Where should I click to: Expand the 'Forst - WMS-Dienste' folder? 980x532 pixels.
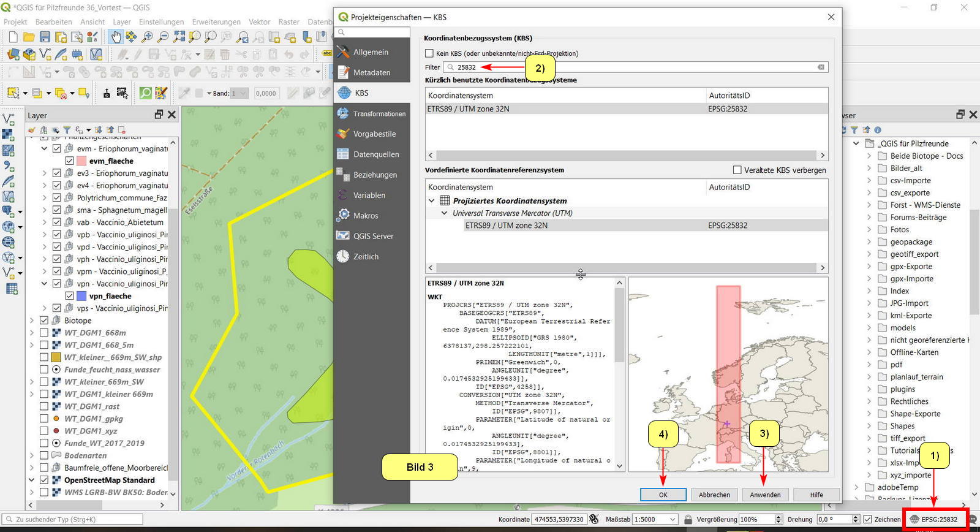pyautogui.click(x=869, y=205)
